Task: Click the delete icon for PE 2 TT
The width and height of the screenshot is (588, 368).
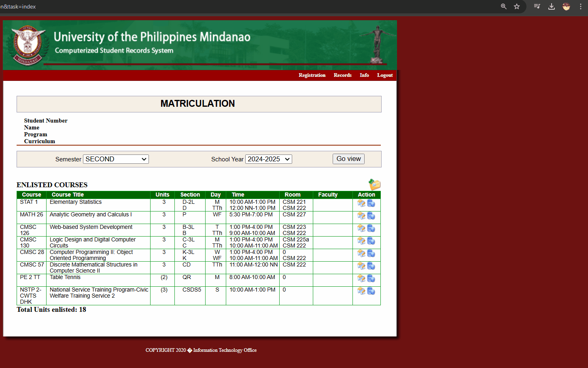Action: click(x=371, y=278)
